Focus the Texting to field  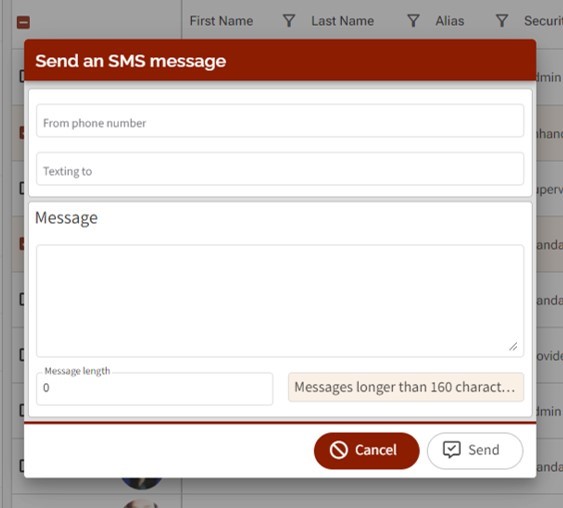(x=280, y=169)
